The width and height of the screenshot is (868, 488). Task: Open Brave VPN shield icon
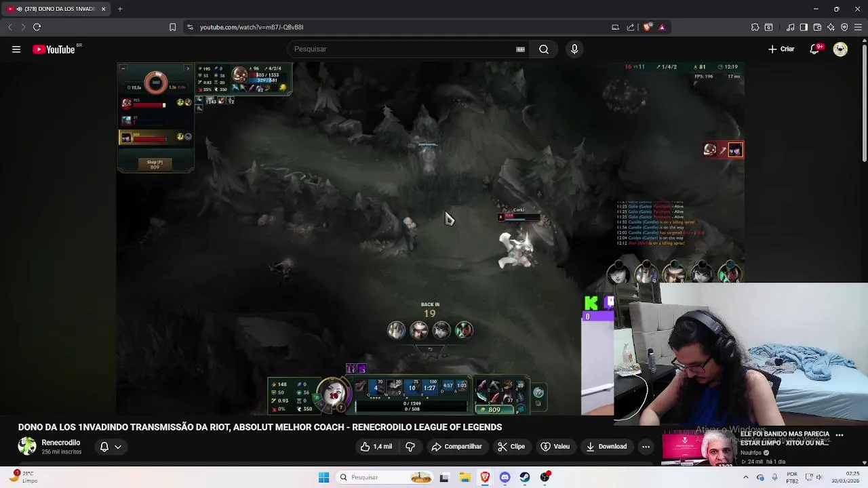click(x=844, y=27)
